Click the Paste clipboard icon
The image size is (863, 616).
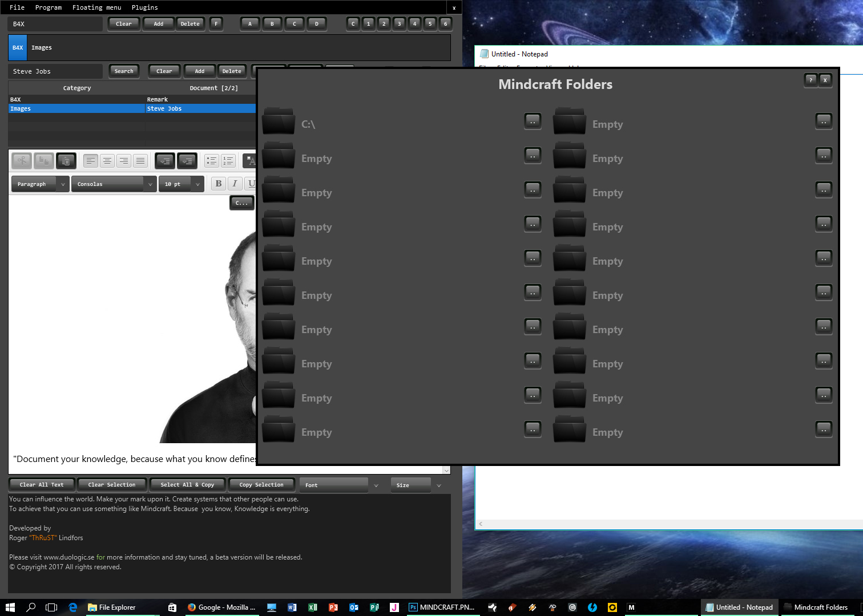click(x=66, y=161)
